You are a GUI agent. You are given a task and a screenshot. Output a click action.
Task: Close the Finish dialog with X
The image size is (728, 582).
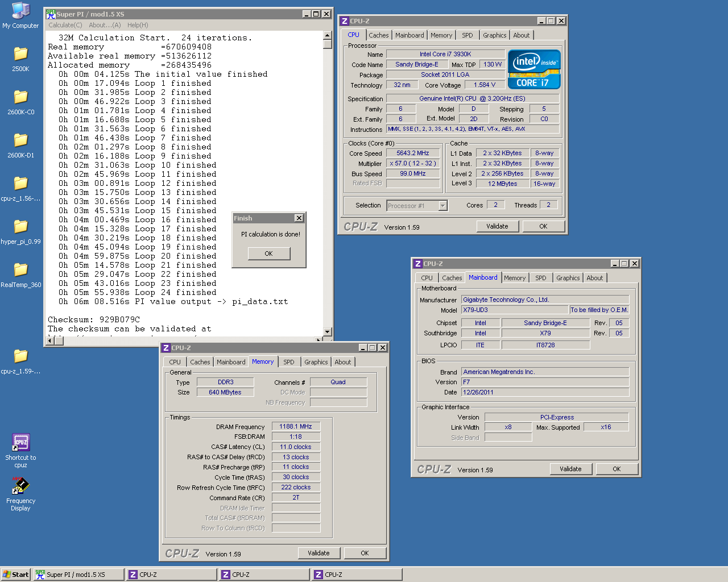[299, 218]
